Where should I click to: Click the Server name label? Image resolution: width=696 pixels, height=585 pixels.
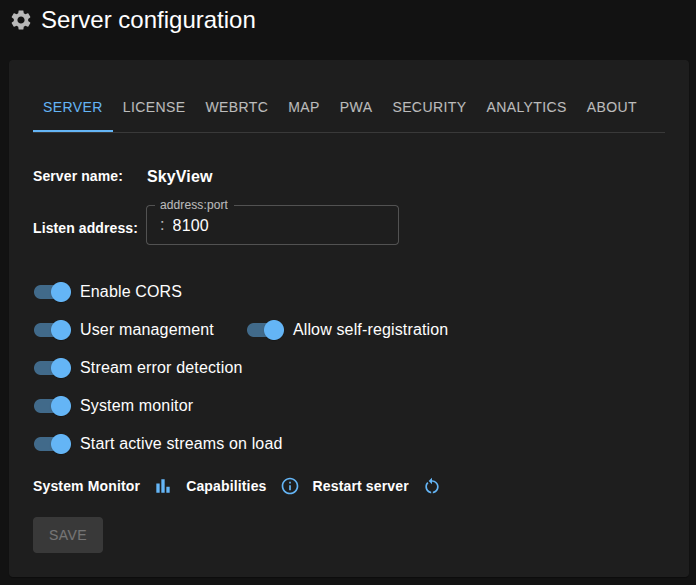78,176
